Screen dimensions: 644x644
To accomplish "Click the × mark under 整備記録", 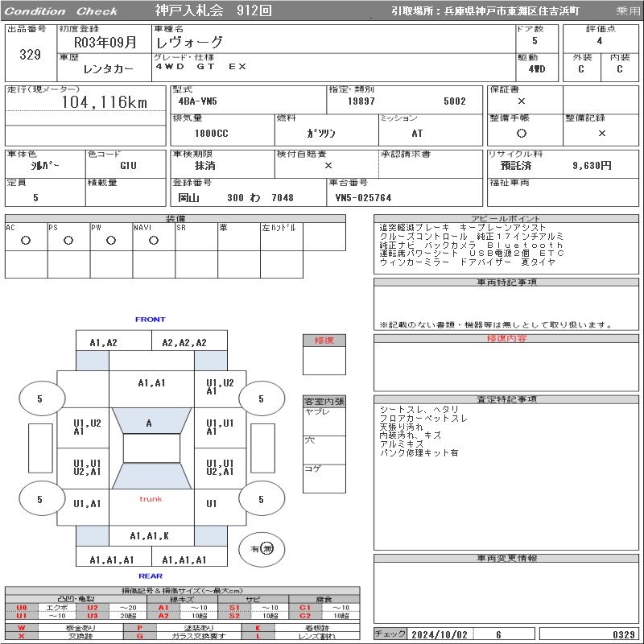I will click(601, 133).
